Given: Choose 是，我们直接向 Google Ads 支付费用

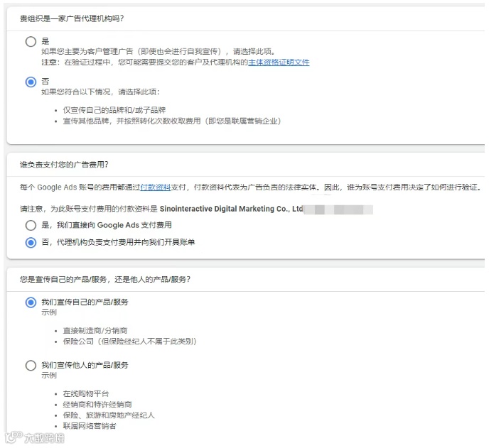Looking at the screenshot, I should [x=31, y=225].
